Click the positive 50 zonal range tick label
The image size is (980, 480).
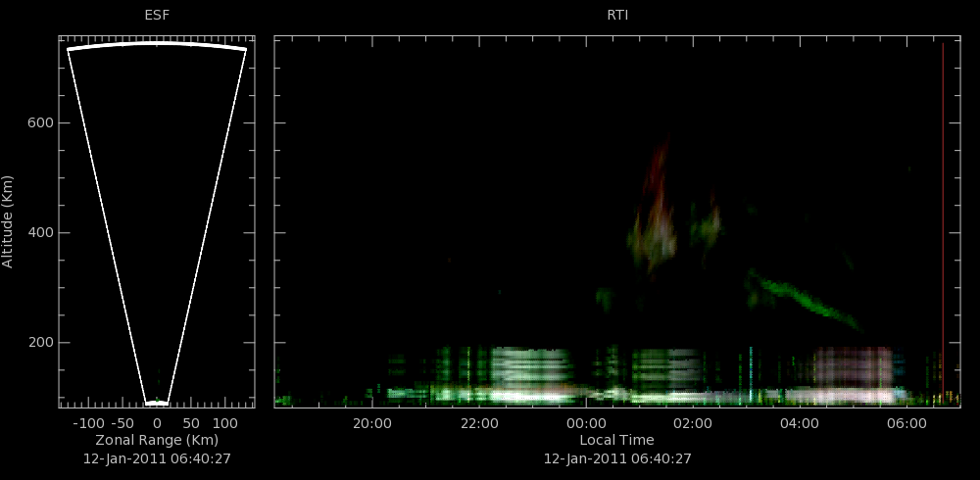pyautogui.click(x=191, y=423)
